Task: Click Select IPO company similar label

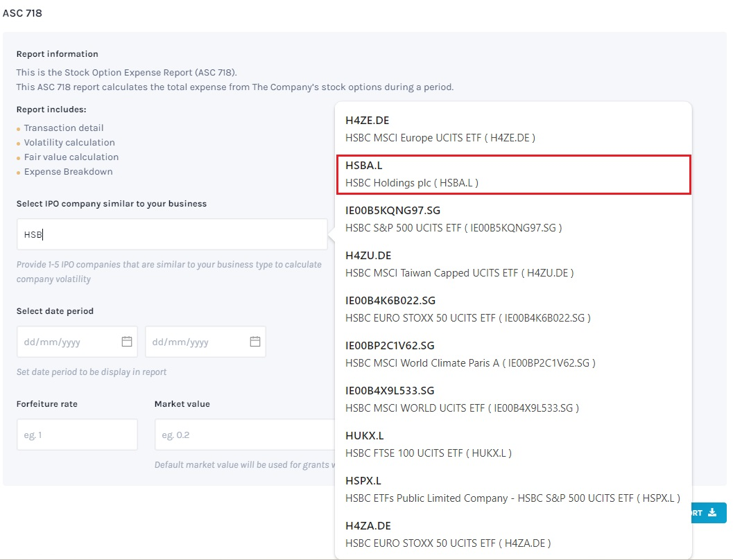Action: (x=111, y=204)
